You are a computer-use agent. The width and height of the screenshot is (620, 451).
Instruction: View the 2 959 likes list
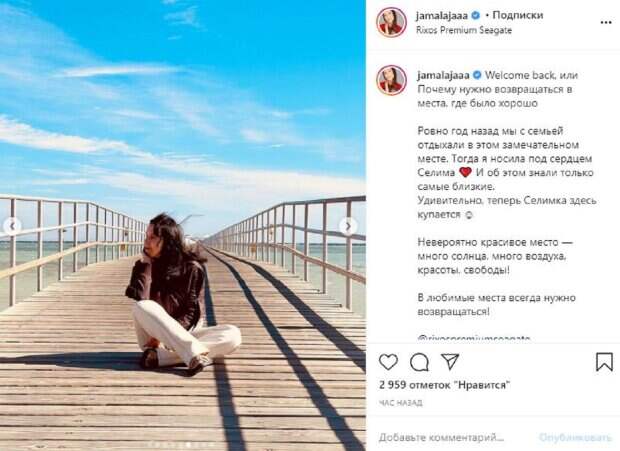444,385
